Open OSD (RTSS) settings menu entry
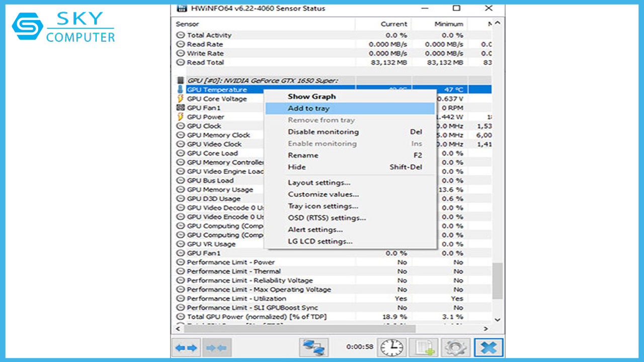 click(327, 218)
